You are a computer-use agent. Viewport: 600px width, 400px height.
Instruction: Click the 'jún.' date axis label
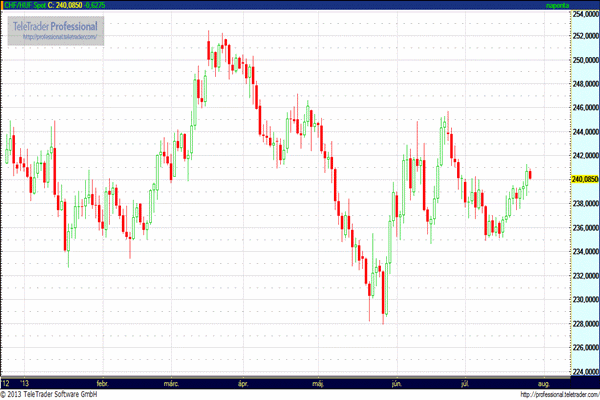tap(398, 383)
